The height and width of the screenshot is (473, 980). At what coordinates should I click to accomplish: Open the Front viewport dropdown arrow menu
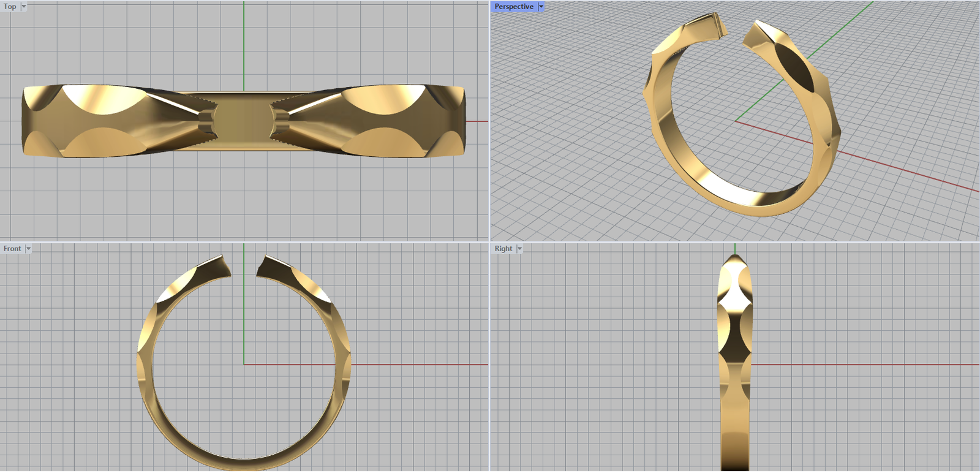point(28,249)
